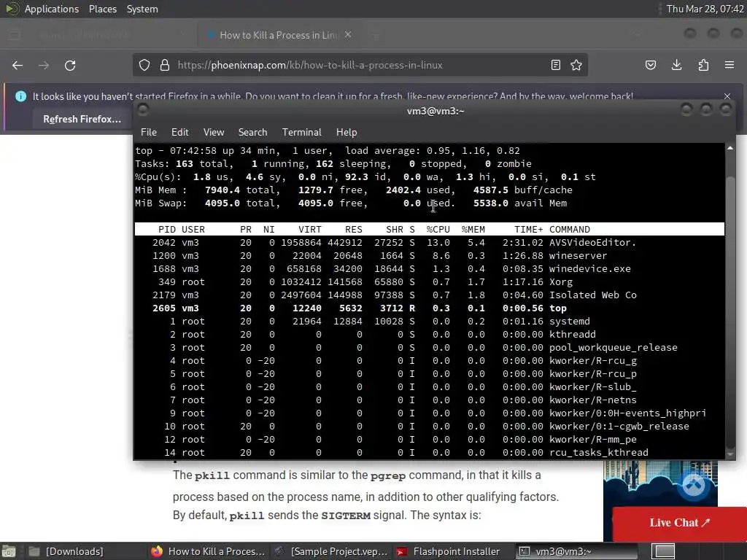The width and height of the screenshot is (747, 560).
Task: Go back in Firefox history
Action: pyautogui.click(x=18, y=65)
